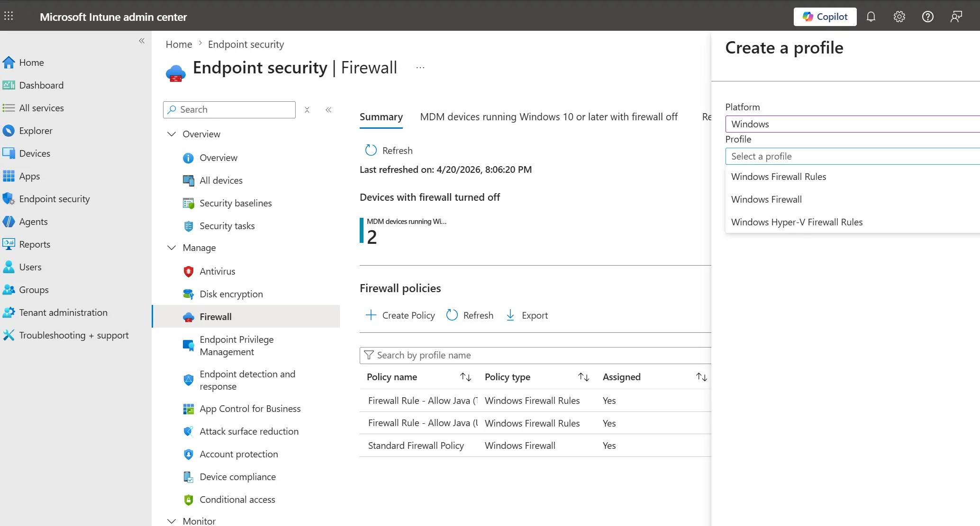The image size is (980, 526).
Task: Click the Copilot button in top bar
Action: tap(825, 17)
